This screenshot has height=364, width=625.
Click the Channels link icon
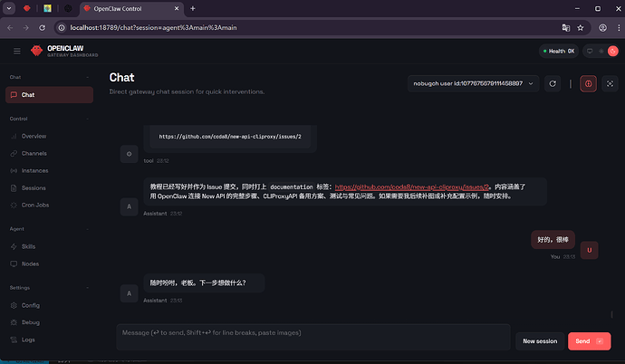click(x=14, y=153)
